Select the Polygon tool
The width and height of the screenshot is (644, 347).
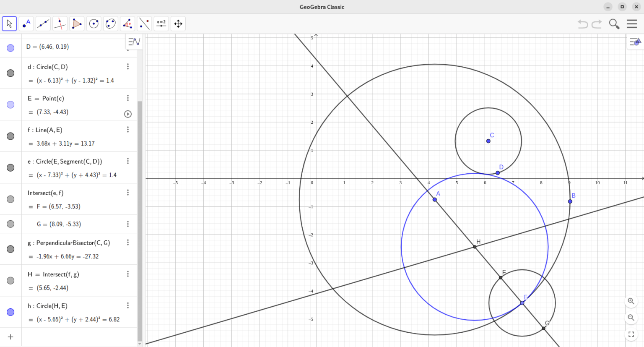(x=77, y=23)
